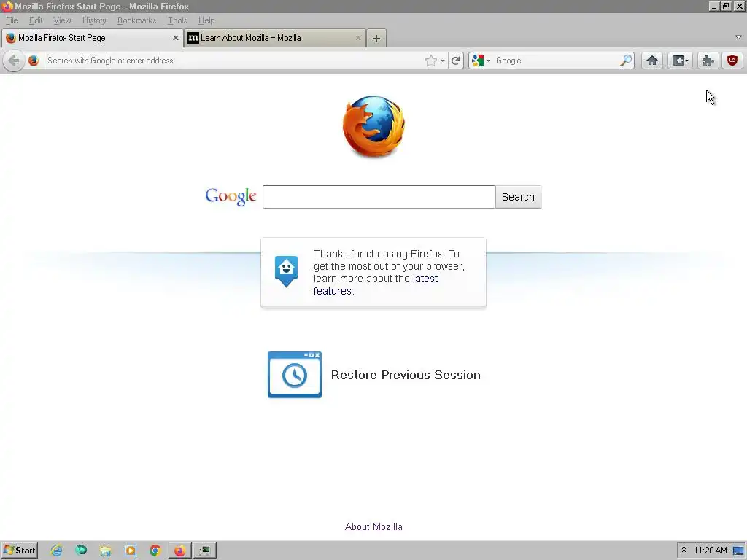Screen dimensions: 747x560
Task: Open the file explorer folder taskbar icon
Action: point(105,551)
